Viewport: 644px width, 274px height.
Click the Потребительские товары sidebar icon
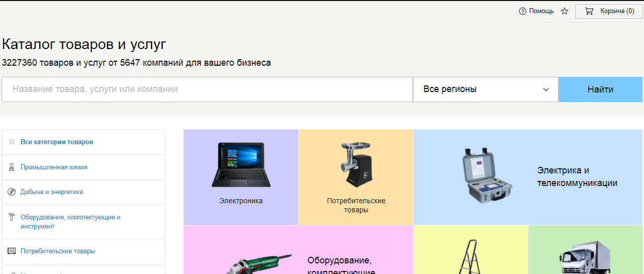(x=12, y=251)
